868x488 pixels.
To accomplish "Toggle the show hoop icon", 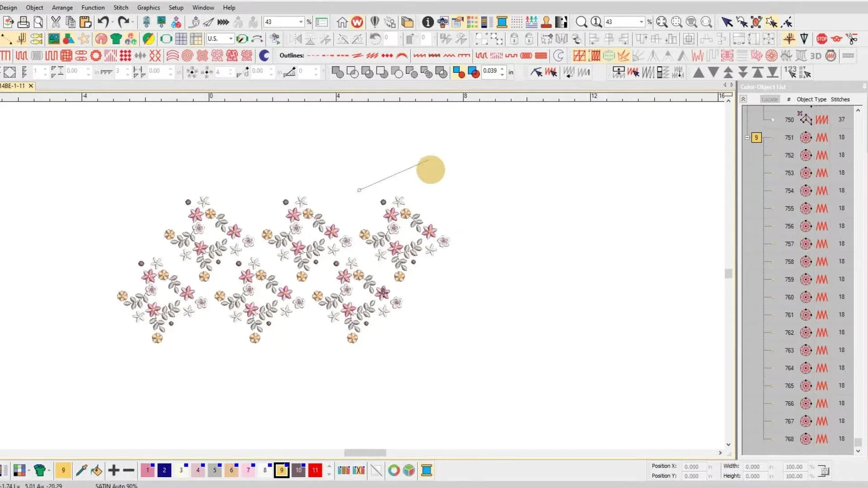I will tap(166, 39).
